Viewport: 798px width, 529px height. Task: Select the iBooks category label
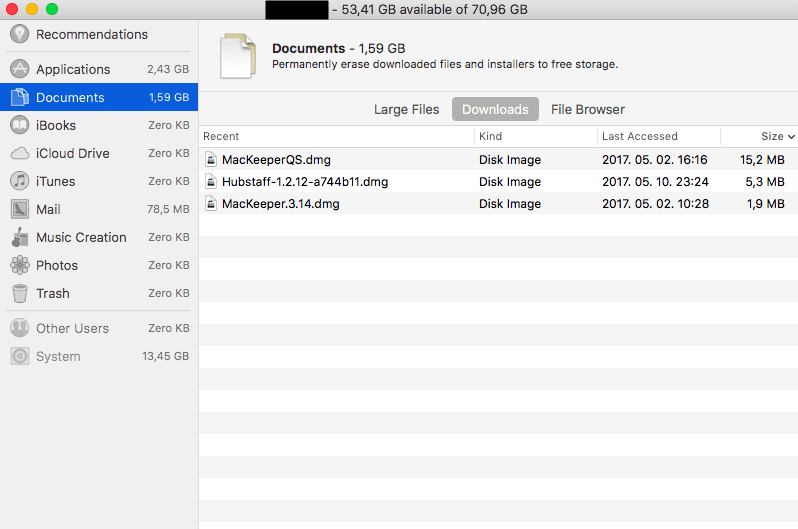(x=55, y=125)
